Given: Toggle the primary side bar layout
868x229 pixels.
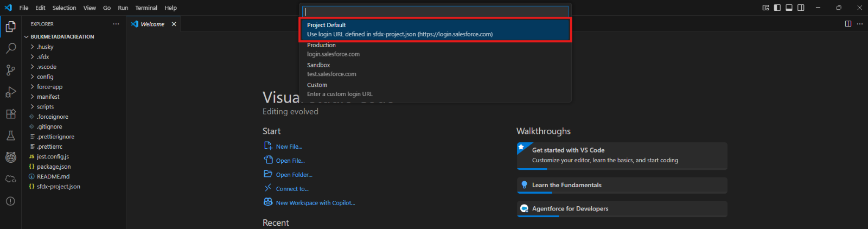Looking at the screenshot, I should pyautogui.click(x=777, y=8).
